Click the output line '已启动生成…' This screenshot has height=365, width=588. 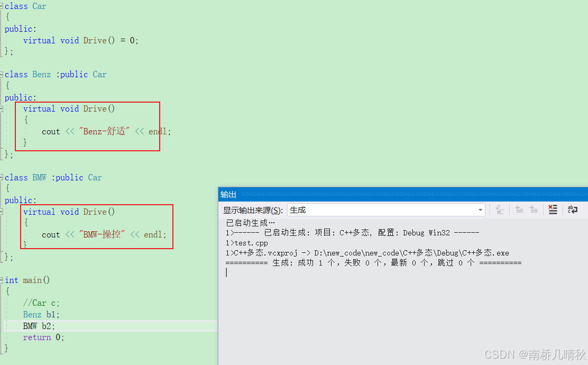click(250, 223)
